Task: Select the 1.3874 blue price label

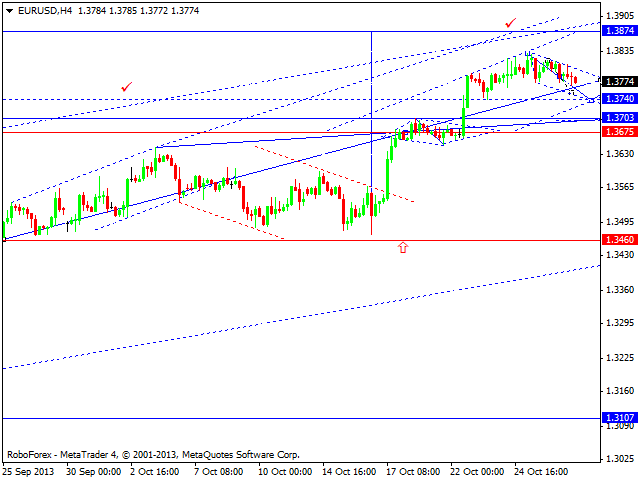Action: (620, 31)
